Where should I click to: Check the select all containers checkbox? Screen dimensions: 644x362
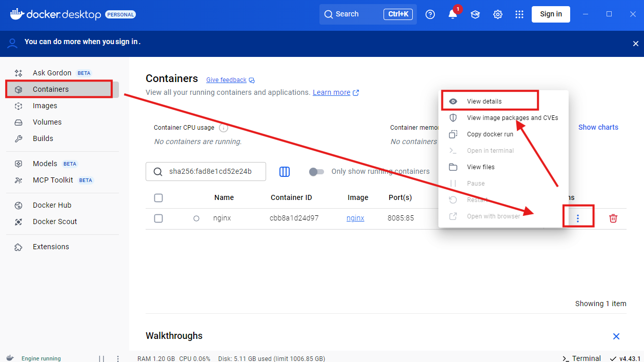[x=158, y=198]
